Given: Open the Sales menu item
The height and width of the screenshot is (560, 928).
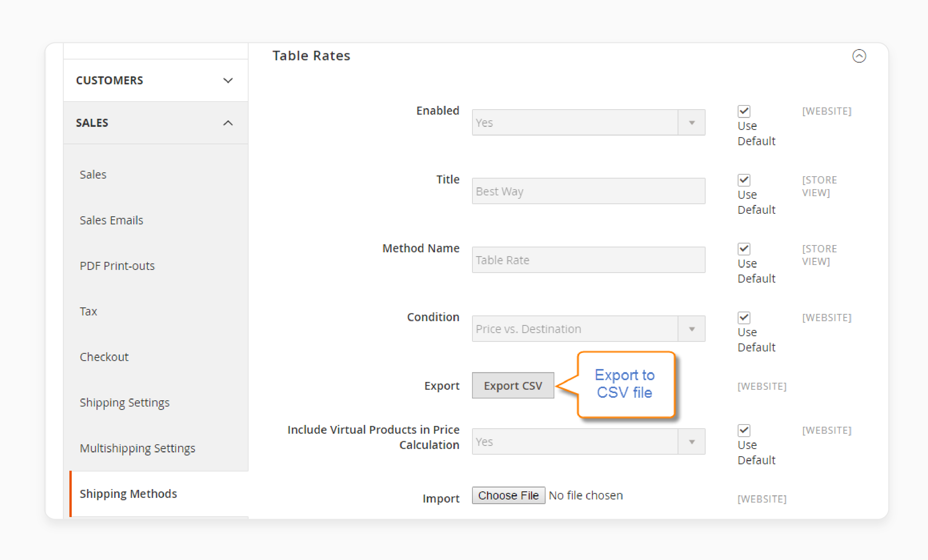Looking at the screenshot, I should 93,175.
